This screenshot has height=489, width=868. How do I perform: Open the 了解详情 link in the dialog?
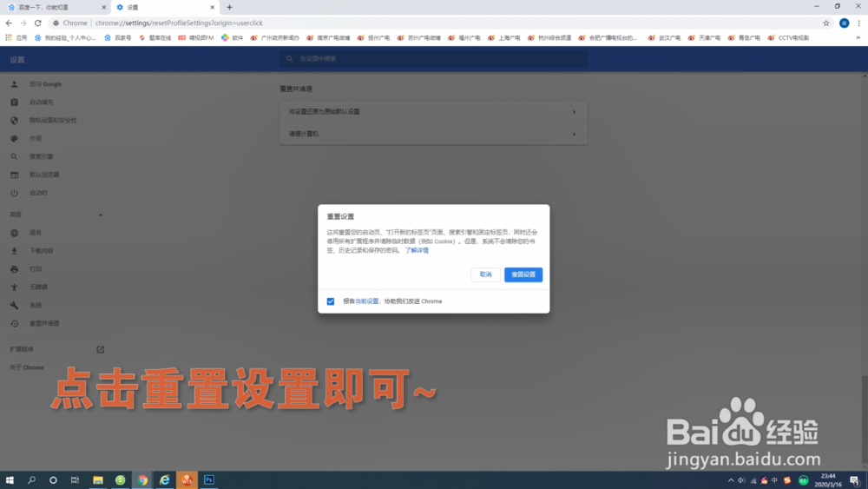pyautogui.click(x=417, y=250)
